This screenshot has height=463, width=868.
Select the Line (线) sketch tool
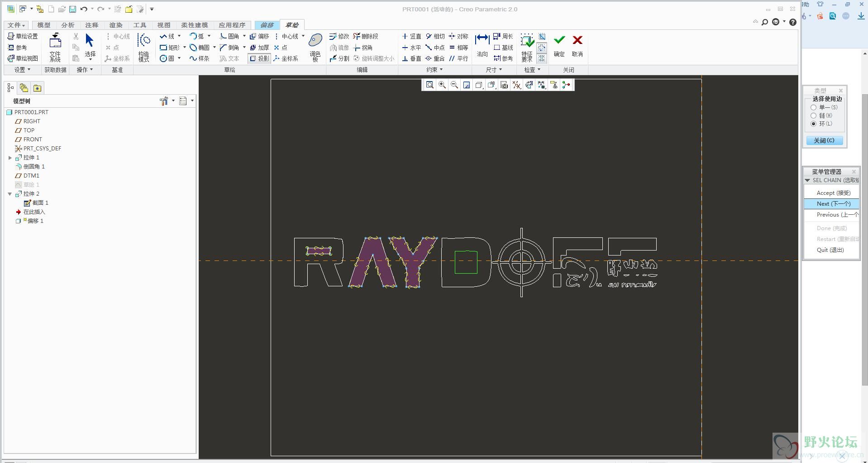click(167, 36)
